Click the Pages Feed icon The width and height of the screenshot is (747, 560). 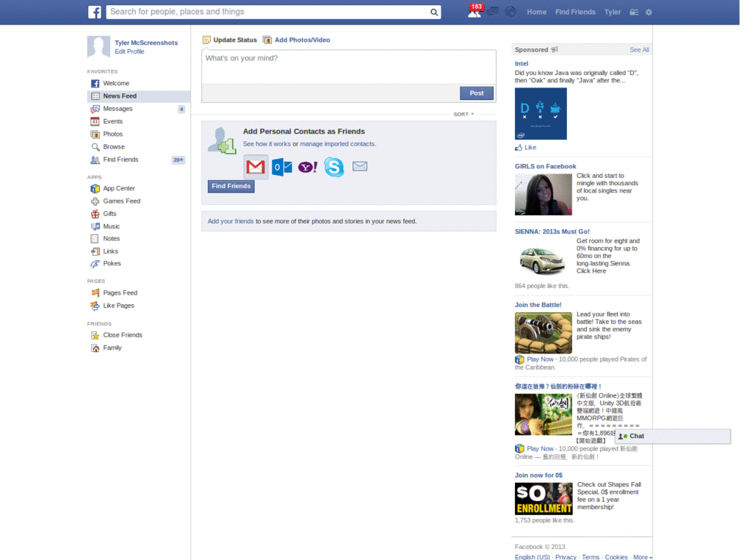[96, 293]
